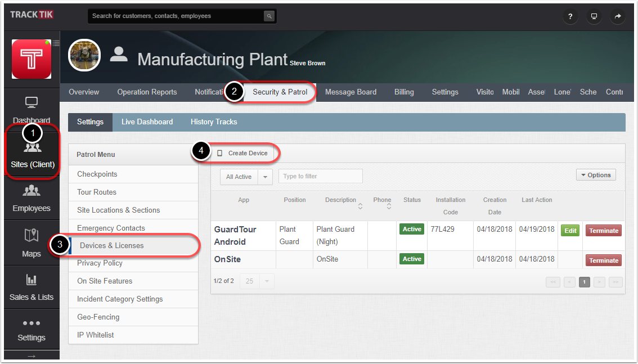Open Checkpoints in Patrol Menu
638x364 pixels.
[x=133, y=174]
